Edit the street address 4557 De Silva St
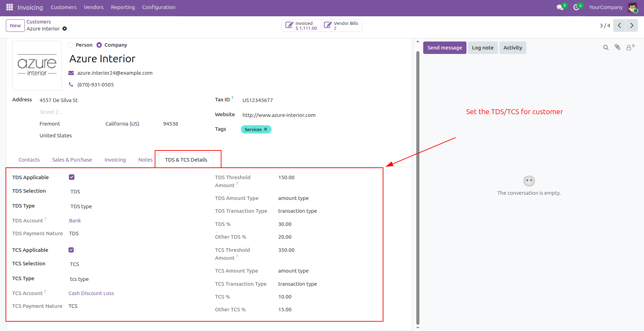Image resolution: width=644 pixels, height=331 pixels. (58, 100)
